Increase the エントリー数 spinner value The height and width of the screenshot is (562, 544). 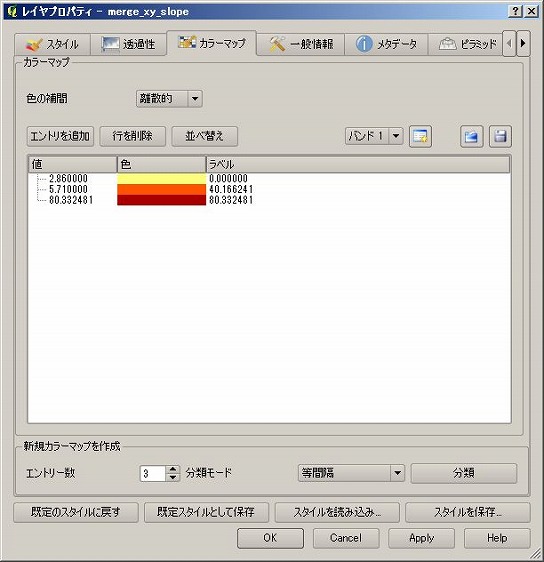(173, 469)
